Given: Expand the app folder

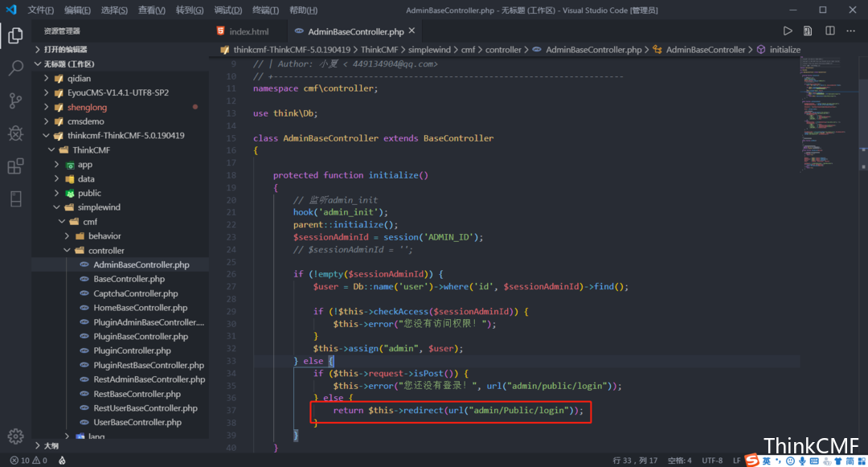Looking at the screenshot, I should tap(121, 164).
